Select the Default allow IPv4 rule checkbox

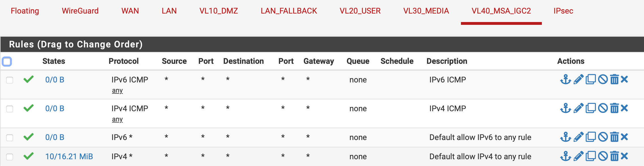[x=10, y=157]
